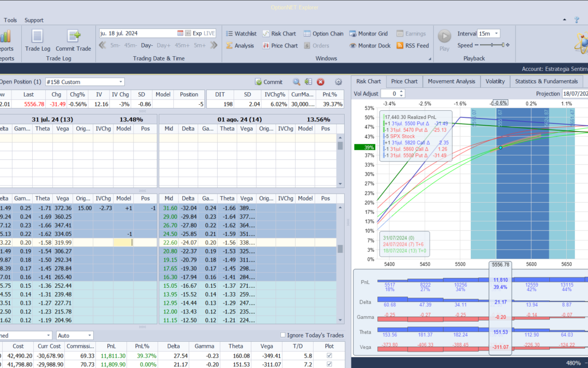Click the magnifier search icon
The width and height of the screenshot is (588, 368).
[x=296, y=82]
